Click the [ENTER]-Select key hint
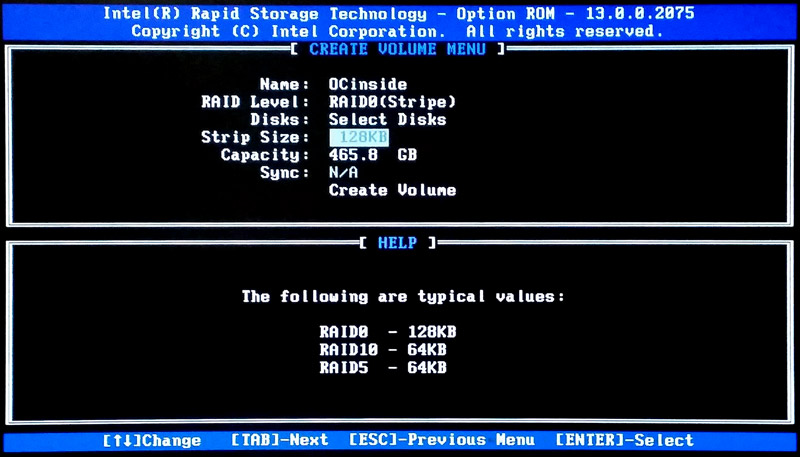This screenshot has width=800, height=457. [x=624, y=440]
